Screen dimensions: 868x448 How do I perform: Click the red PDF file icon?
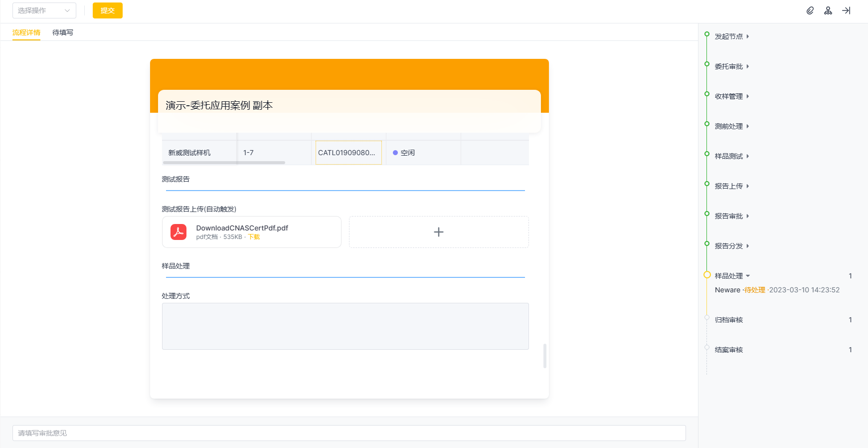[178, 232]
